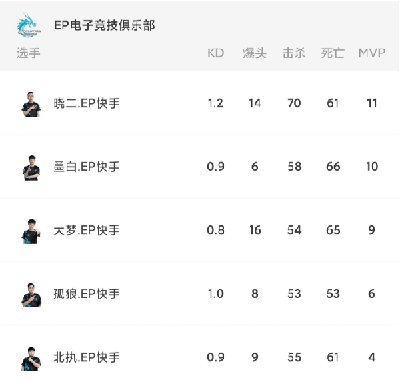Viewport: 400px width, 382px height.
Task: Click the 选手 column header
Action: tap(29, 53)
